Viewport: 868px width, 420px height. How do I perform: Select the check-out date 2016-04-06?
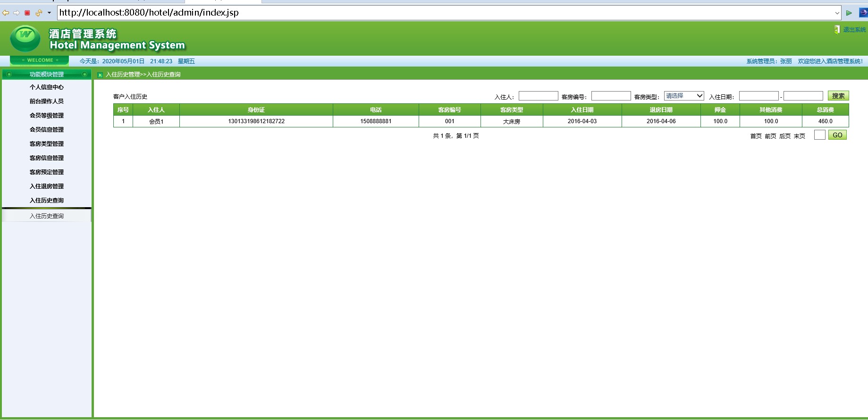point(661,121)
